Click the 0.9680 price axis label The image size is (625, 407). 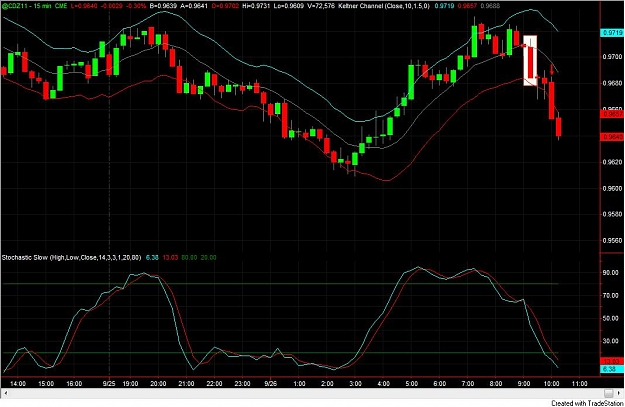pos(612,83)
